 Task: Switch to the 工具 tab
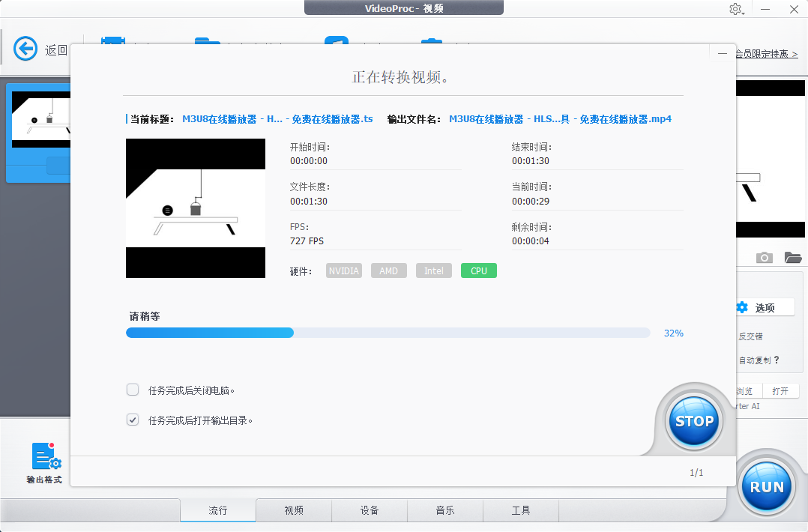tap(521, 510)
